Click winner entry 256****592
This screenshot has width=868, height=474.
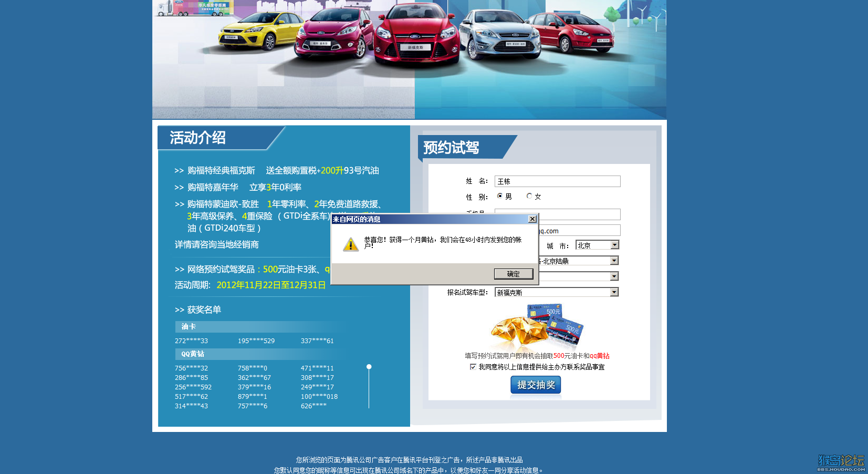[x=193, y=387]
